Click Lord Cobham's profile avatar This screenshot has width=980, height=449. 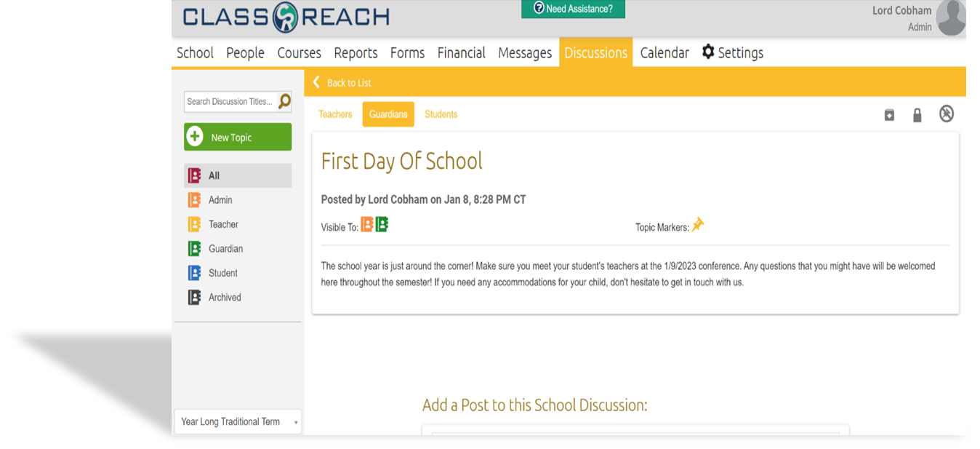coord(951,17)
